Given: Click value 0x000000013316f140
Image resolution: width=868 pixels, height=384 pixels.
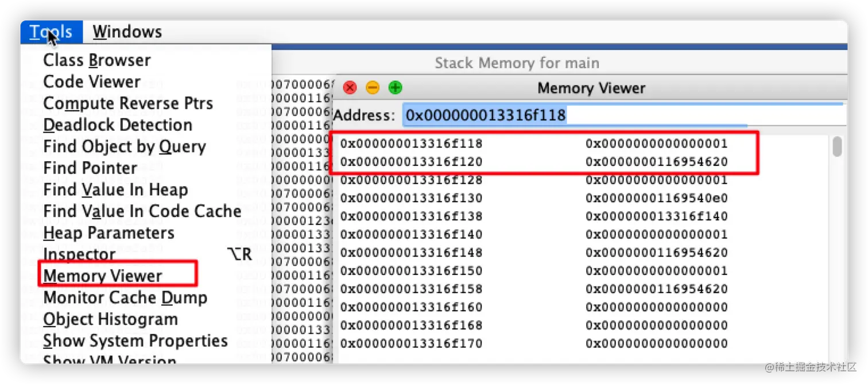Looking at the screenshot, I should pyautogui.click(x=657, y=216).
